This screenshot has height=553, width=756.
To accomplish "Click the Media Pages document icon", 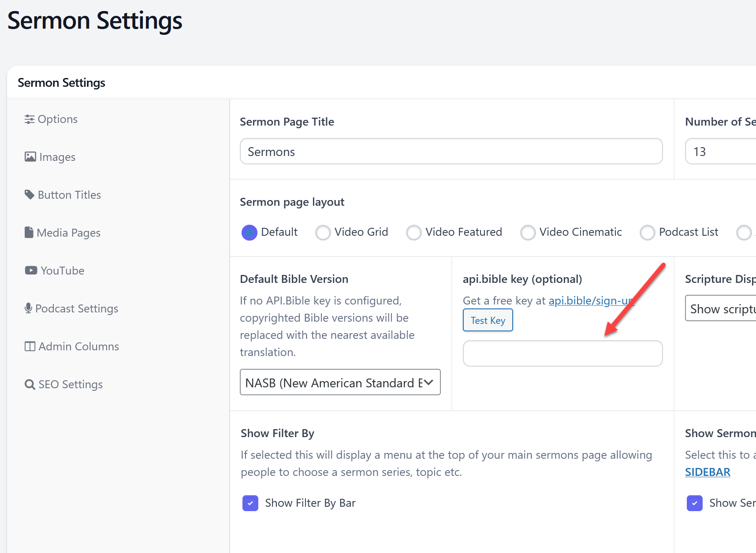I will [29, 232].
